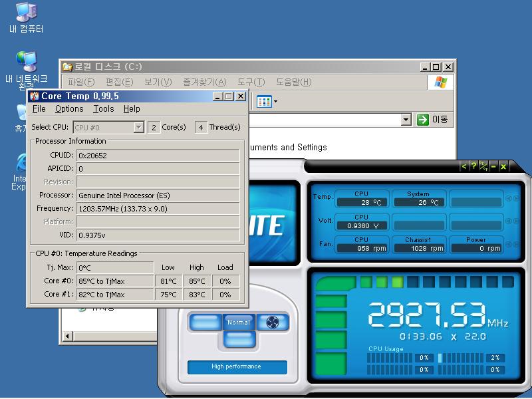Click the Documents and Settings folder text

click(x=289, y=147)
